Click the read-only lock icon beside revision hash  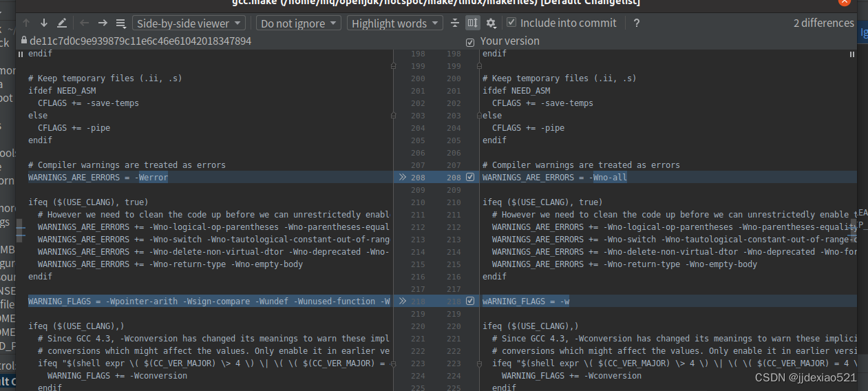point(24,41)
